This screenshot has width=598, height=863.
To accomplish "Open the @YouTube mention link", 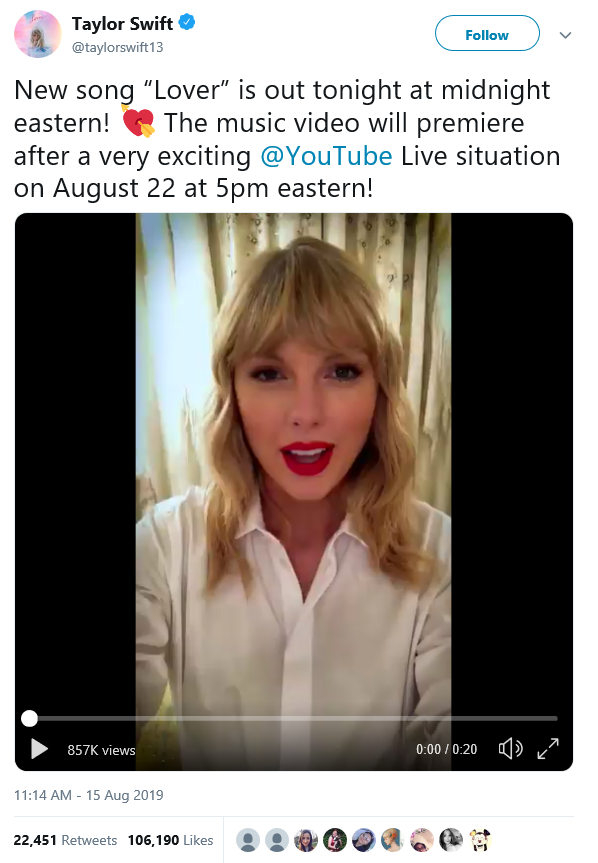I will 326,156.
